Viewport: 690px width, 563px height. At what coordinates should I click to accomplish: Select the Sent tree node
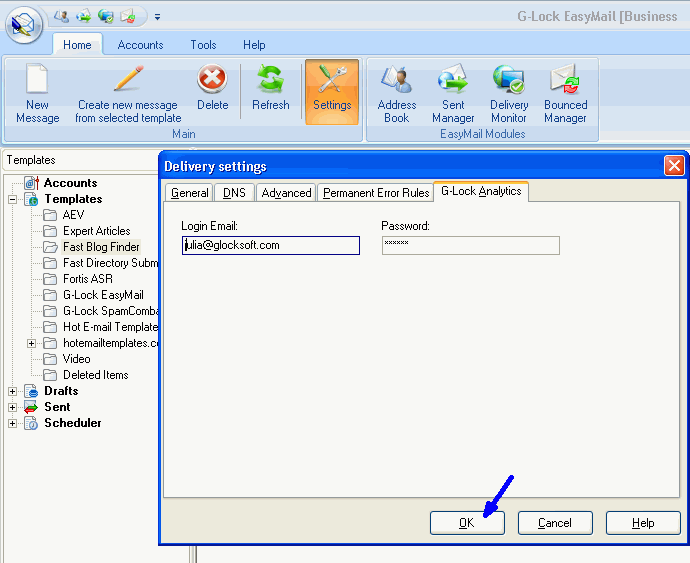point(57,407)
